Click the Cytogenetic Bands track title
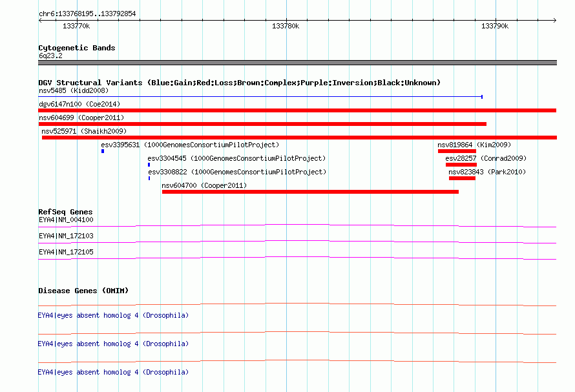 coord(77,48)
